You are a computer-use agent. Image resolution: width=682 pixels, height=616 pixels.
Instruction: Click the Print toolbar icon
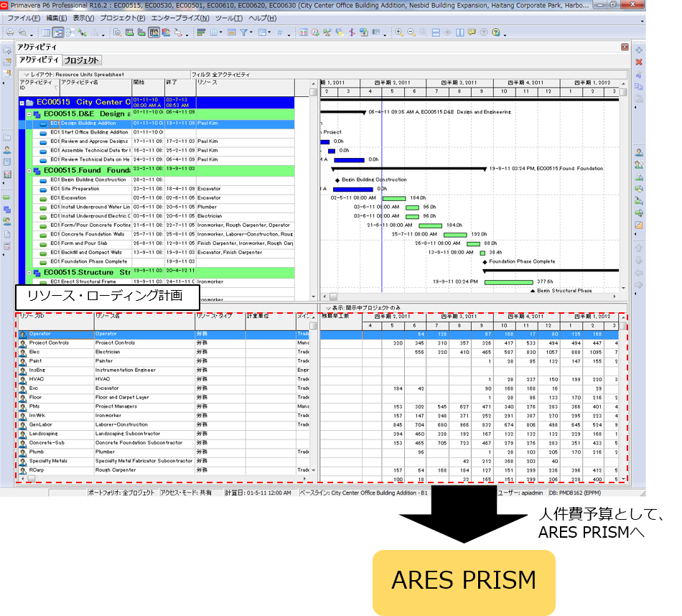(10, 32)
